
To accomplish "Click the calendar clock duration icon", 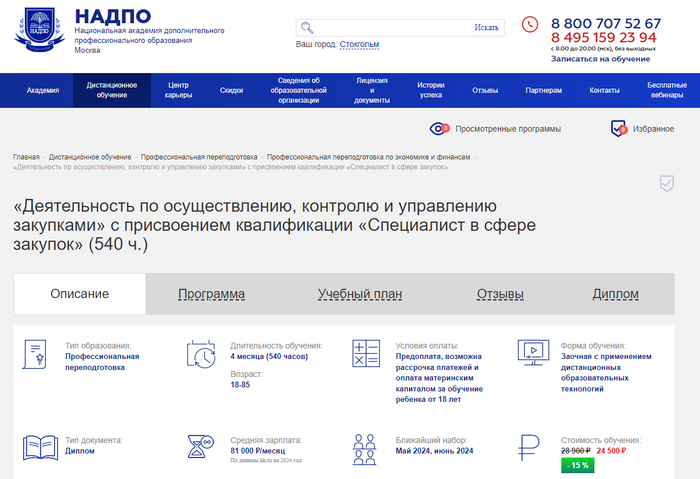I will pos(201,354).
